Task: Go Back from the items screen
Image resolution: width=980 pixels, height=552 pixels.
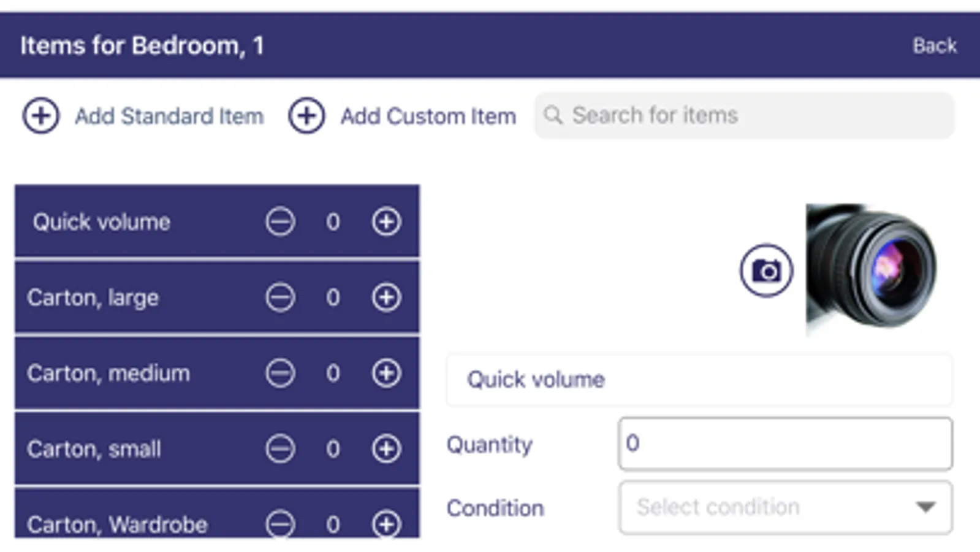Action: pos(934,45)
